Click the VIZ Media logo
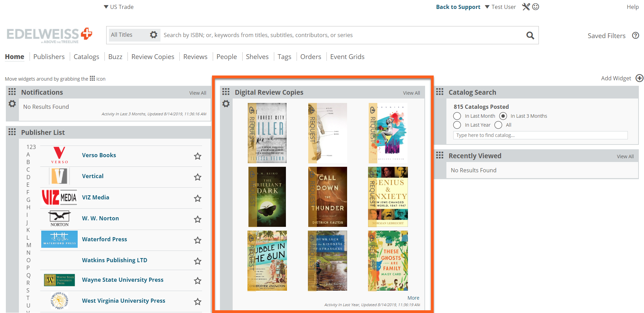Screen dimensions: 644x313 (x=59, y=197)
